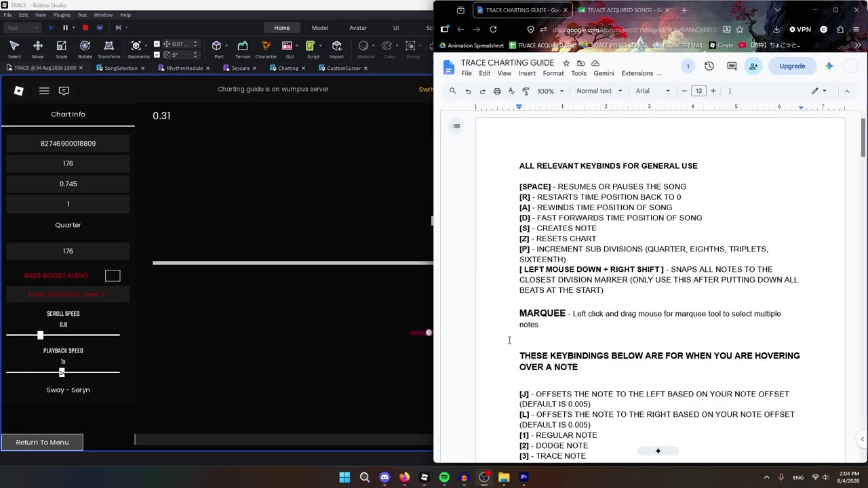Open the Test mode dropdown in Roblox Studio
Screen dimensions: 868x488
tap(22, 28)
